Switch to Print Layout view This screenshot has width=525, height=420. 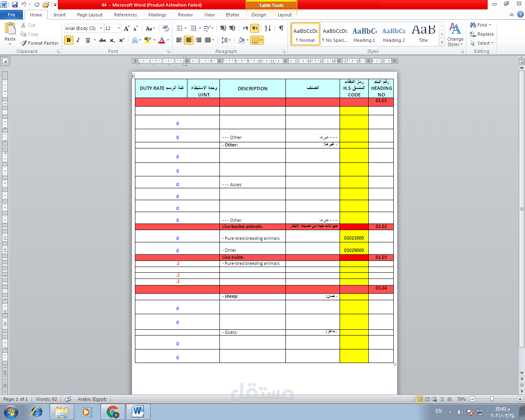[x=419, y=399]
